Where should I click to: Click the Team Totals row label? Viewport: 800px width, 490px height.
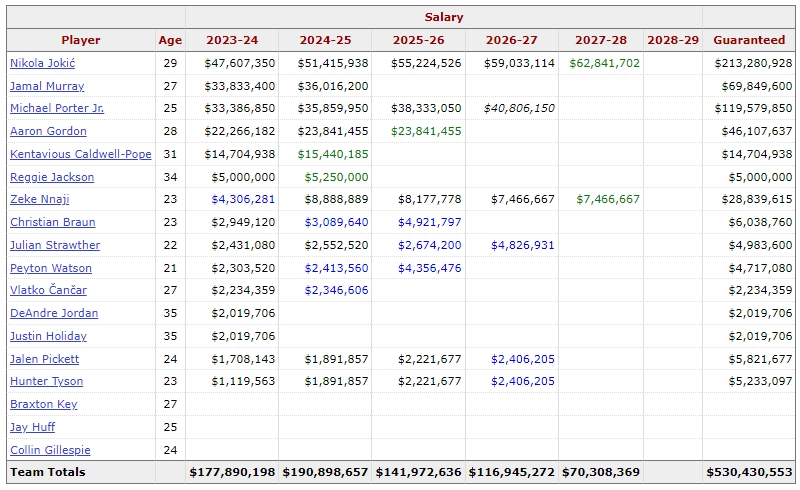(47, 472)
